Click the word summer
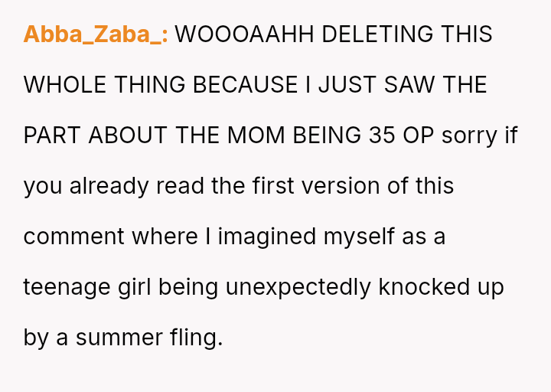 pos(119,338)
